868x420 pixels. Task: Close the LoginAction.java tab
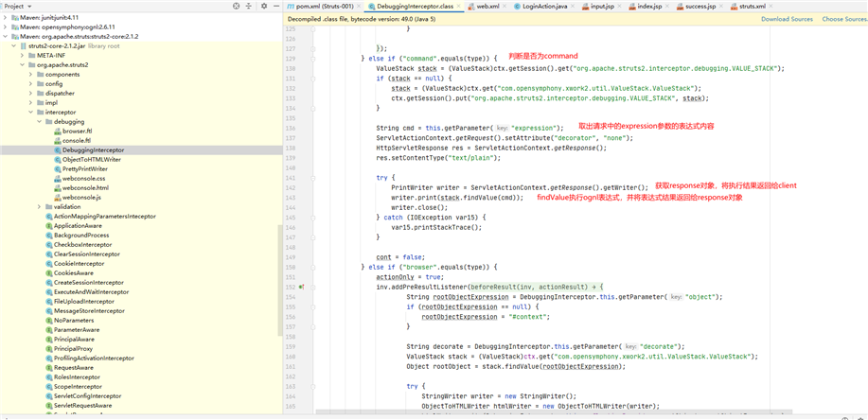click(x=573, y=7)
